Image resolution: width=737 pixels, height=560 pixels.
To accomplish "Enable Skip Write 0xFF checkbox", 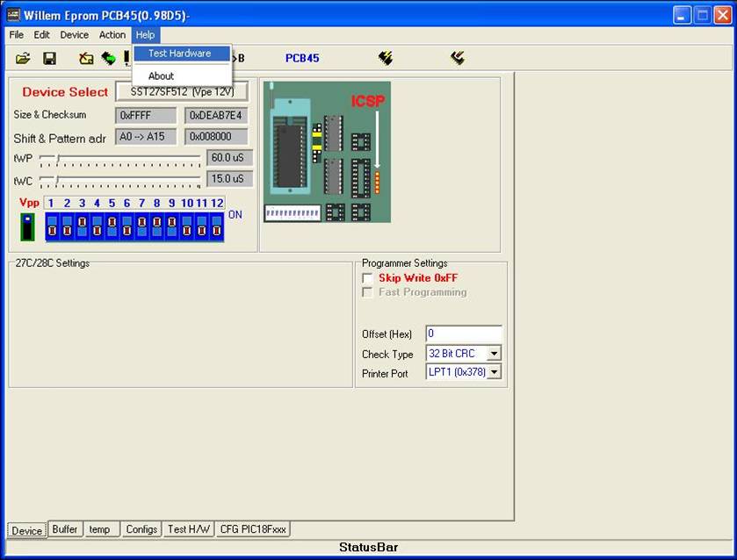I will click(x=367, y=278).
